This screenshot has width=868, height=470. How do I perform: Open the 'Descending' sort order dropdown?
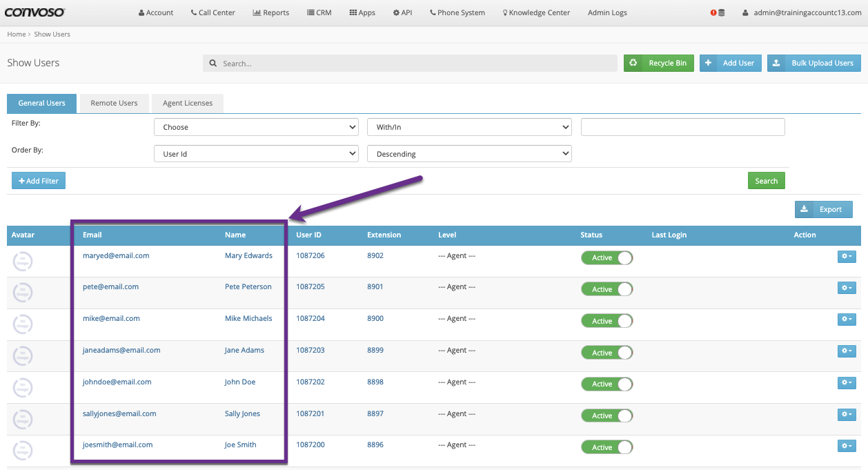[x=470, y=154]
